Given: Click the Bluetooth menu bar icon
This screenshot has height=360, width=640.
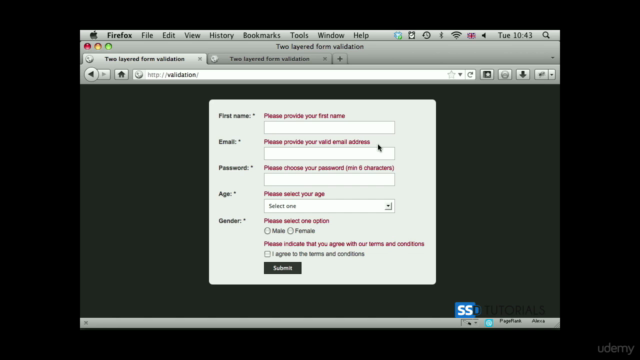Looking at the screenshot, I should pyautogui.click(x=441, y=36).
